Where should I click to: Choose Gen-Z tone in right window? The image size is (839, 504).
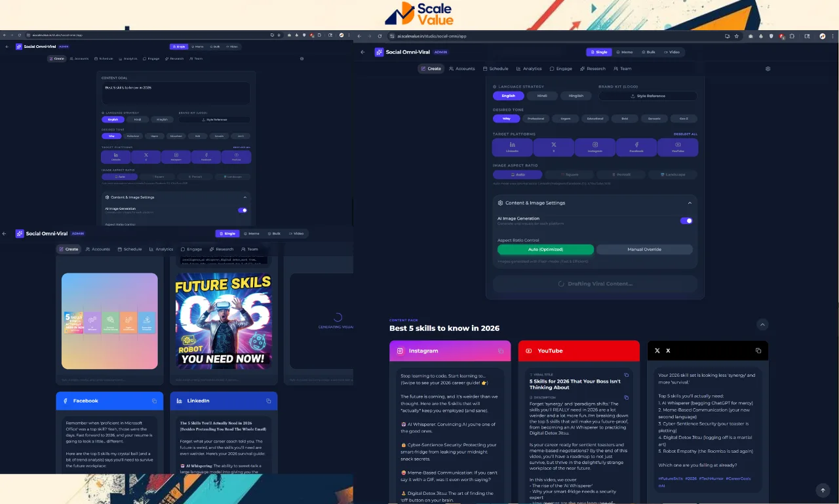(684, 119)
